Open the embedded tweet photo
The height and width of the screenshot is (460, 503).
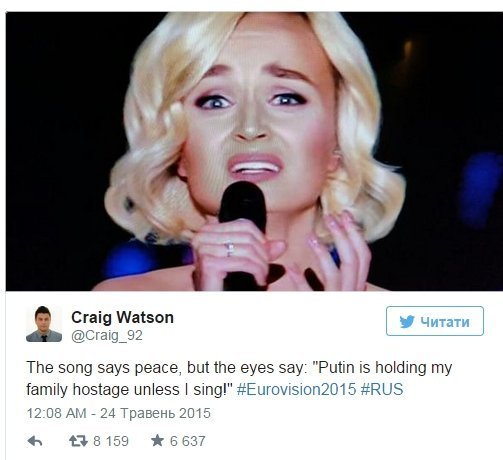coord(254,151)
